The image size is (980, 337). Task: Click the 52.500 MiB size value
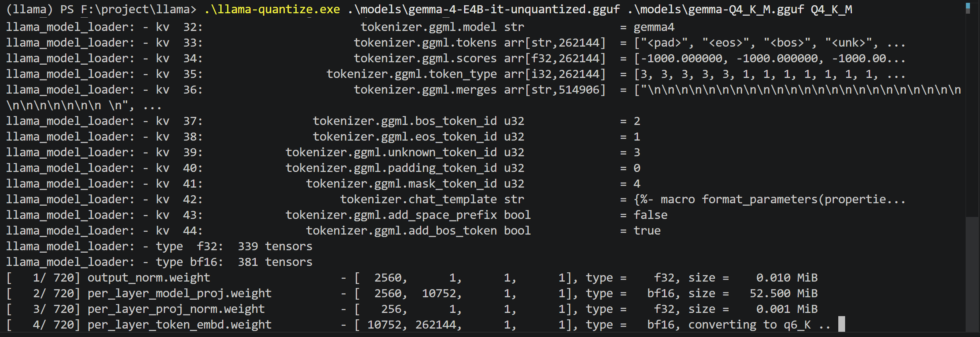pos(783,293)
